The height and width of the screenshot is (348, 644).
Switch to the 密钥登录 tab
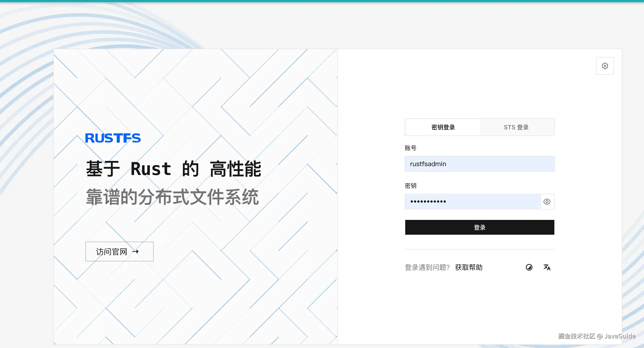443,127
